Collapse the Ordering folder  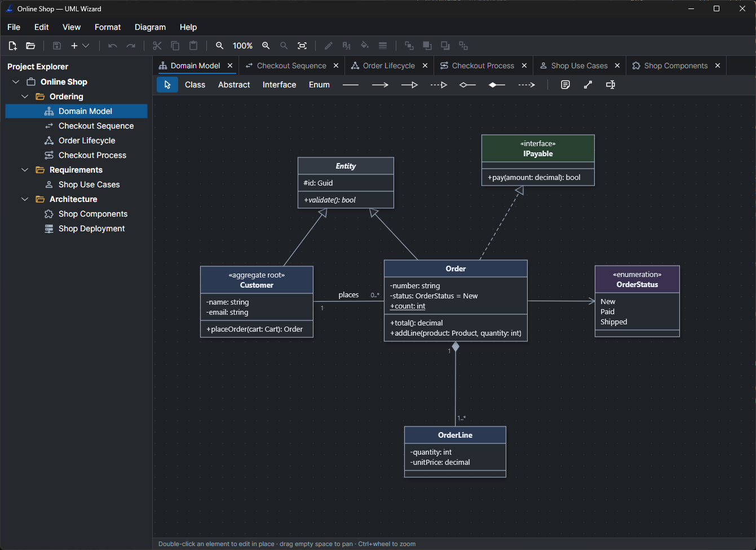click(x=25, y=96)
